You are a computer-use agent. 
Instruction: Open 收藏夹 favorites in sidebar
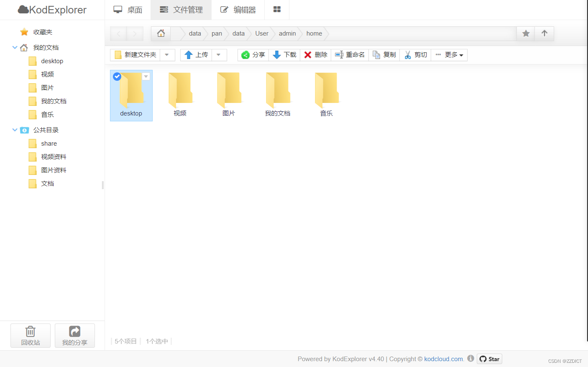[36, 32]
